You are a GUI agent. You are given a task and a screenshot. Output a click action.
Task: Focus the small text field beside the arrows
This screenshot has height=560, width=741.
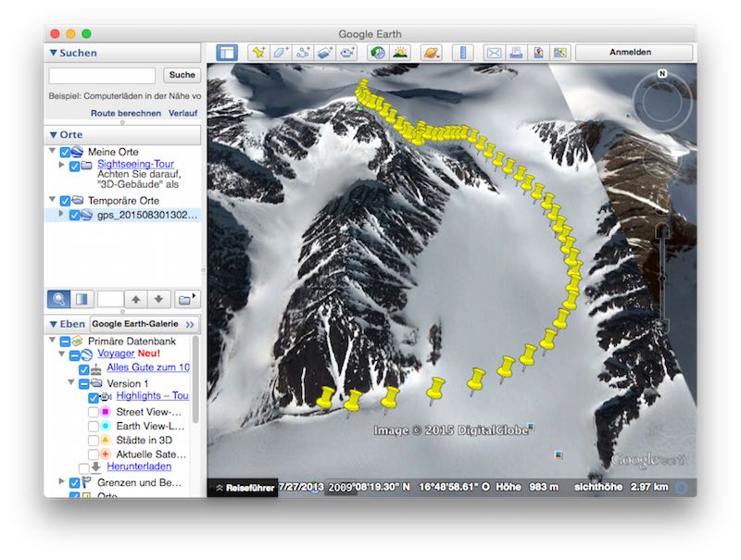pos(110,299)
